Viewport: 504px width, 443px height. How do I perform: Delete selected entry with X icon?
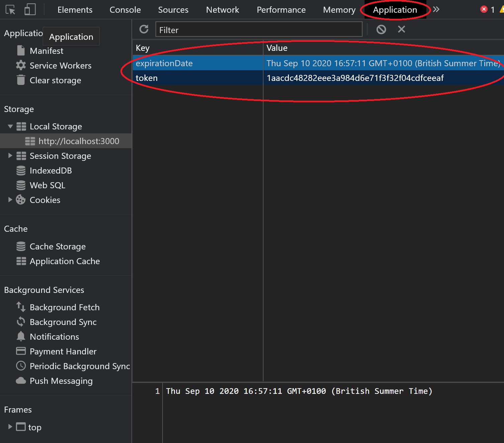click(401, 29)
